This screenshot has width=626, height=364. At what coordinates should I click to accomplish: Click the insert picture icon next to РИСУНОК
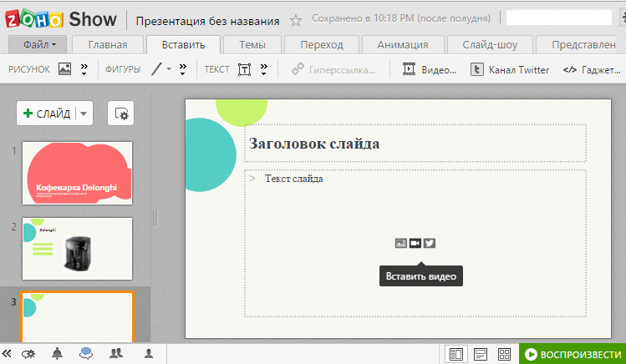pyautogui.click(x=64, y=70)
